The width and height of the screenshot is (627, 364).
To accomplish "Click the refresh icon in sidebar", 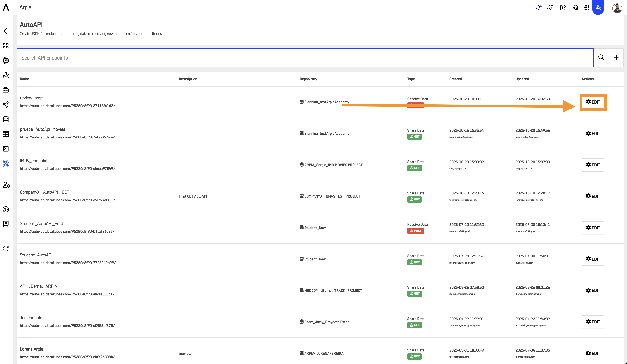I will (6, 249).
